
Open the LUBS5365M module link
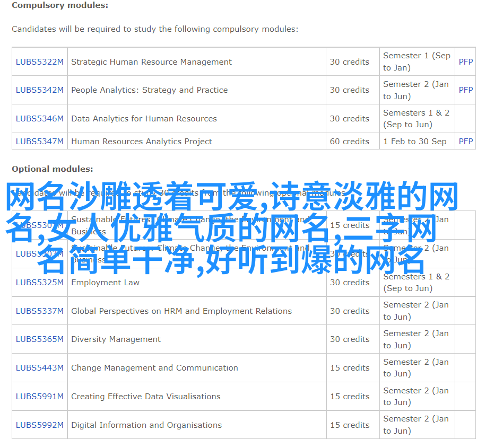click(x=40, y=339)
